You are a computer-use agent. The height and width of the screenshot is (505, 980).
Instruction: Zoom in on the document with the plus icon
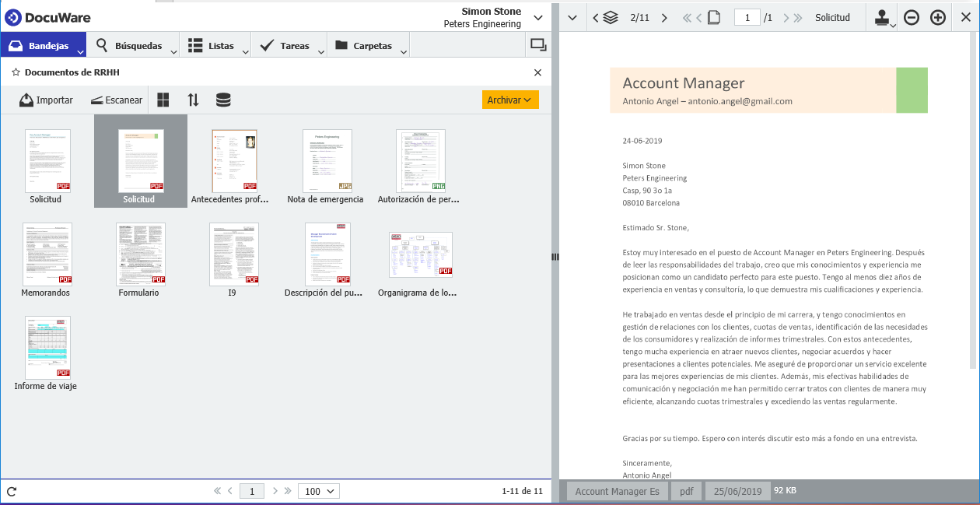(937, 16)
